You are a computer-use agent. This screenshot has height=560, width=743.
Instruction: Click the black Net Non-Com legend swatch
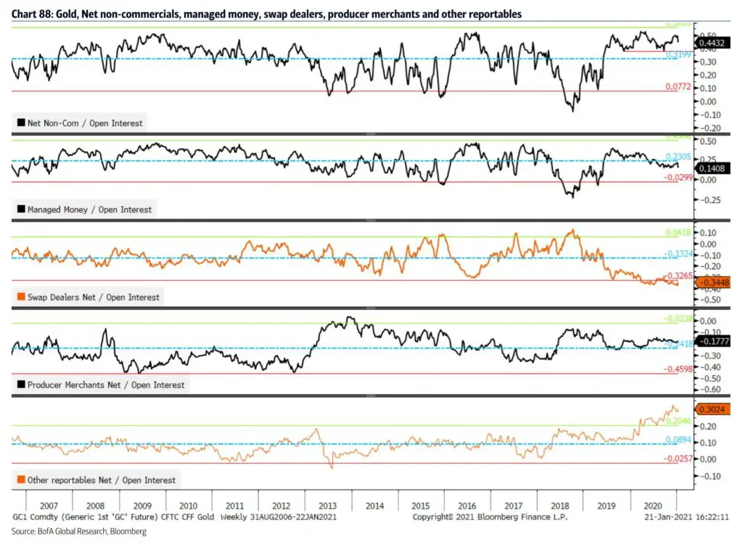click(21, 123)
